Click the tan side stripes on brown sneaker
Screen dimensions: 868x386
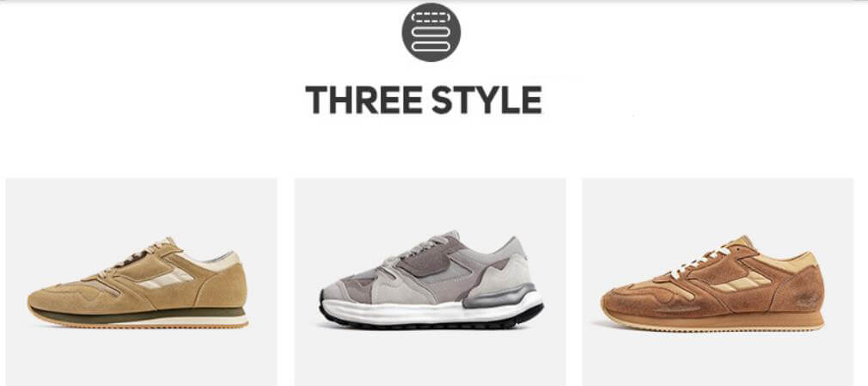(743, 281)
